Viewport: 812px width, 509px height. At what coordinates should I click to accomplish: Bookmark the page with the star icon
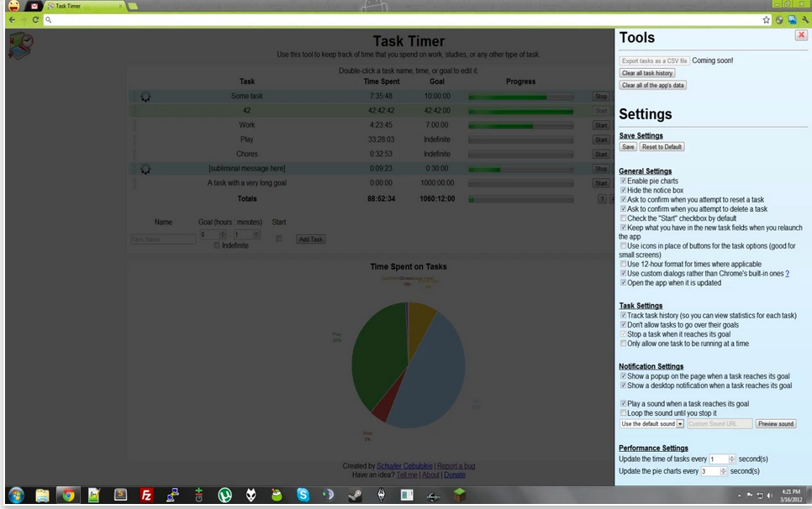(767, 19)
